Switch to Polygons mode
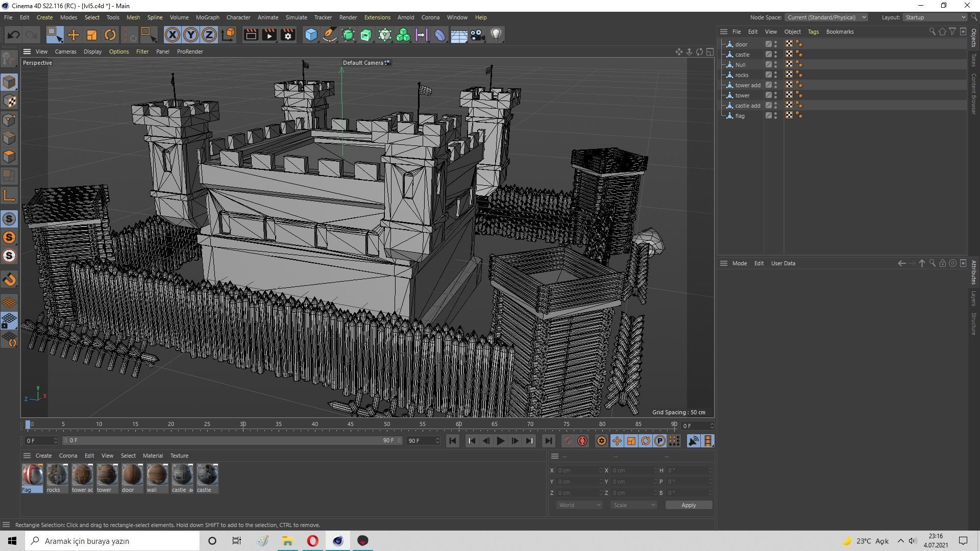Viewport: 980px width, 551px height. pyautogui.click(x=9, y=157)
